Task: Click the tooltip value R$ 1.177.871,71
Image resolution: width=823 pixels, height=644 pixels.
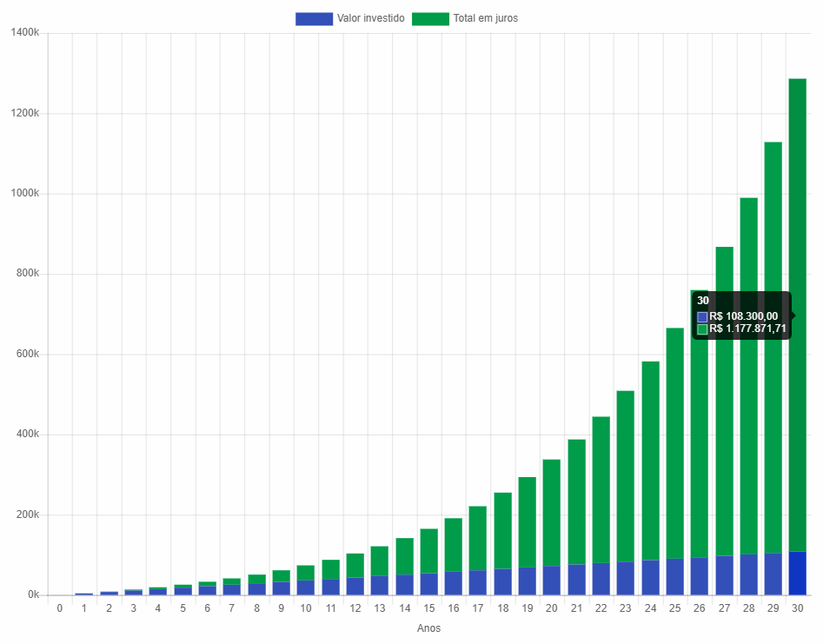Action: [747, 329]
